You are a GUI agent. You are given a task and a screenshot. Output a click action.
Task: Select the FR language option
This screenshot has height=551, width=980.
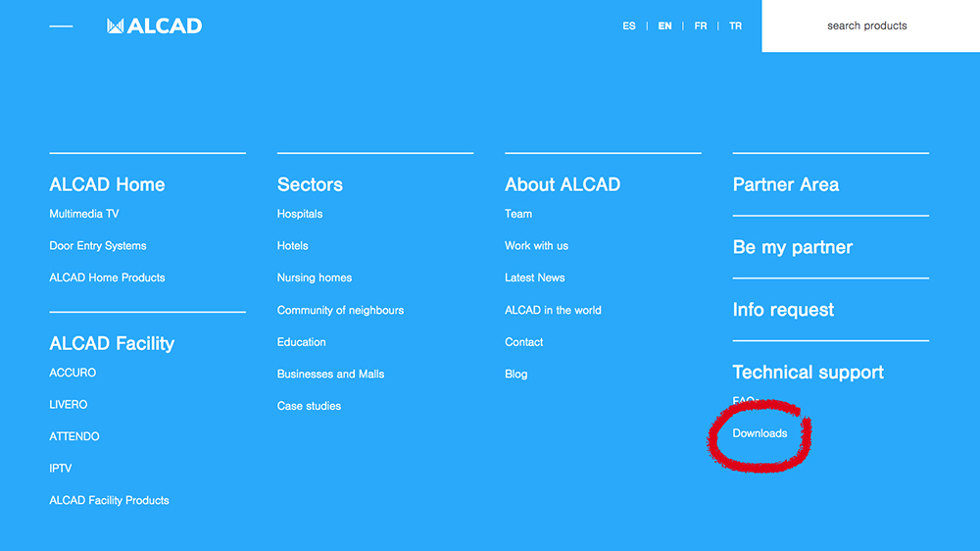click(x=701, y=26)
